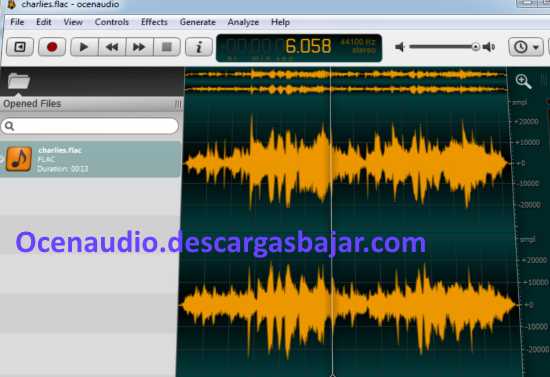The height and width of the screenshot is (377, 550).
Task: Click the Opened Files search field
Action: 90,126
